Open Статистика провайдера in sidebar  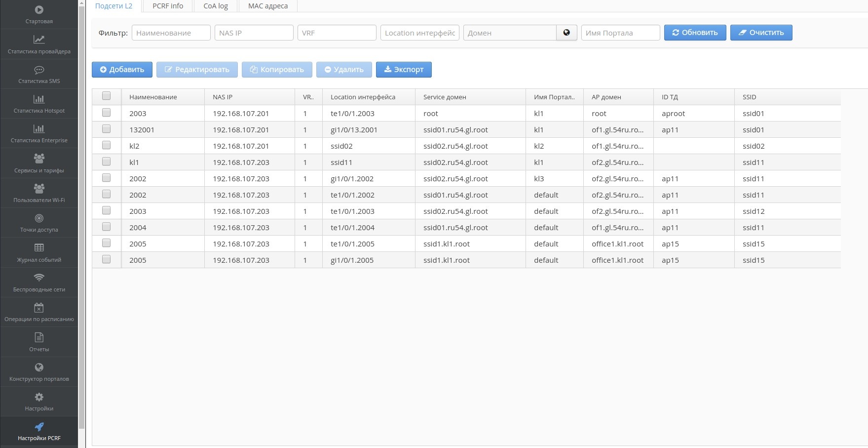(x=39, y=44)
